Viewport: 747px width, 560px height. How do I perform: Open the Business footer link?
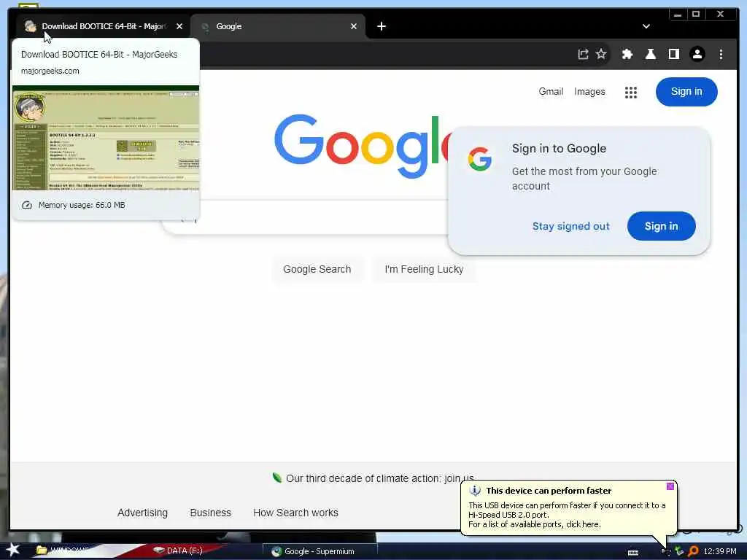210,513
